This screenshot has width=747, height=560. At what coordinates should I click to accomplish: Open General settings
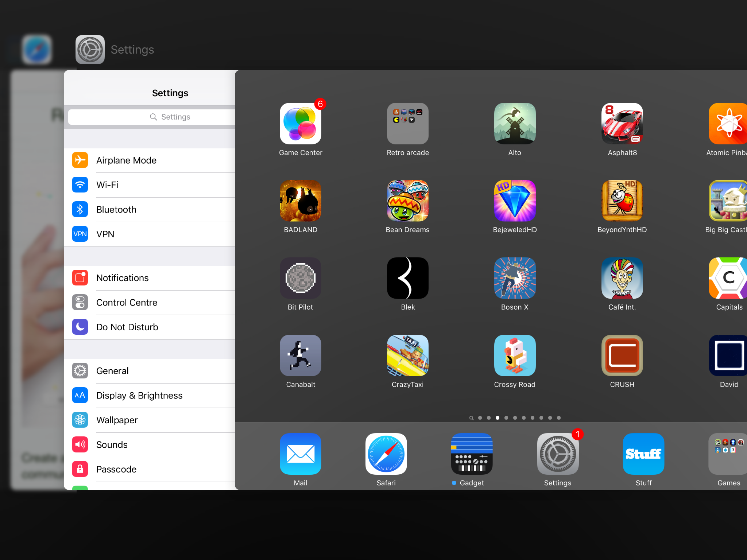coord(150,371)
